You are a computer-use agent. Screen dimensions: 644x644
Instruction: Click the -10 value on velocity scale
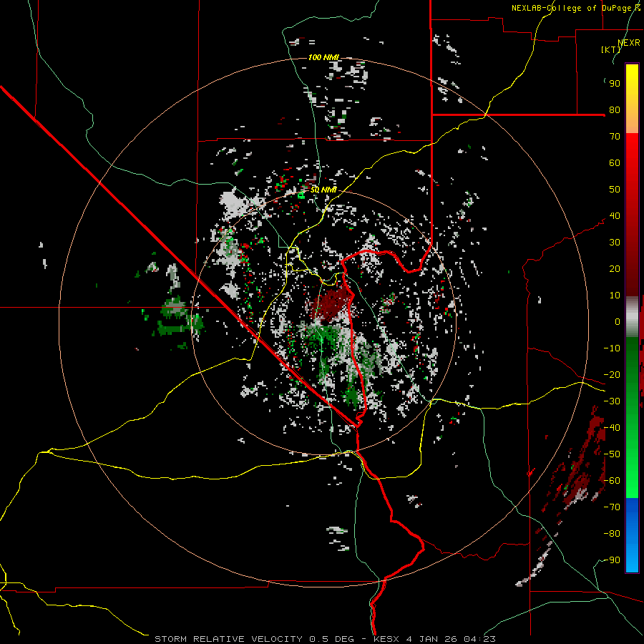[612, 348]
